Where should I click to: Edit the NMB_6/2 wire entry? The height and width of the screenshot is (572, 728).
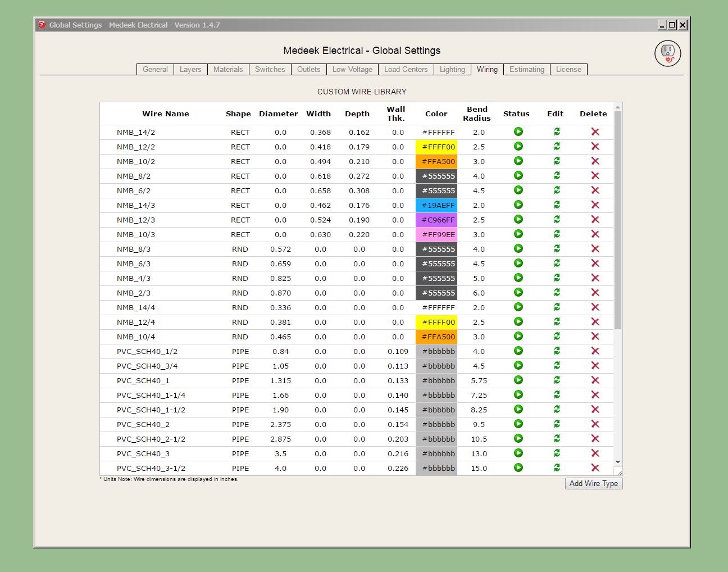click(x=557, y=190)
